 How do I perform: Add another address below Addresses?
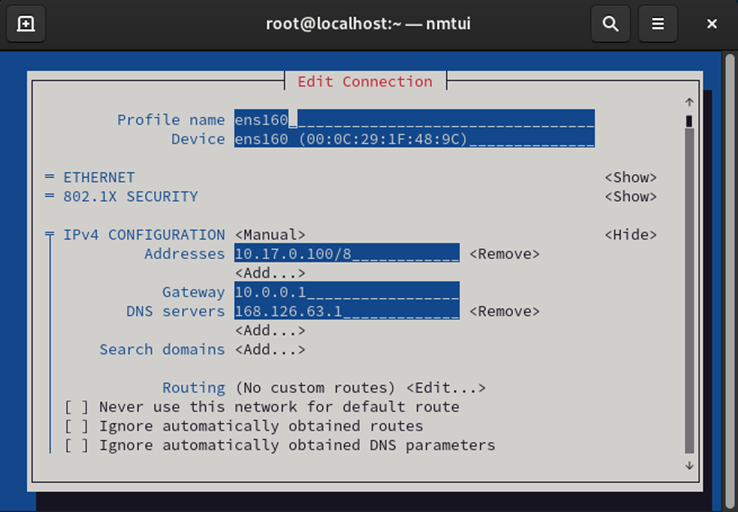[270, 273]
